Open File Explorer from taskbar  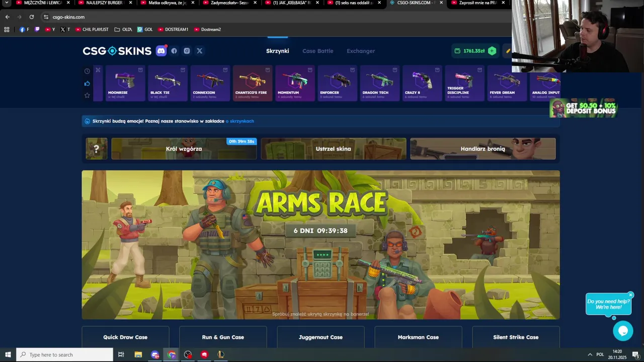coord(138,354)
